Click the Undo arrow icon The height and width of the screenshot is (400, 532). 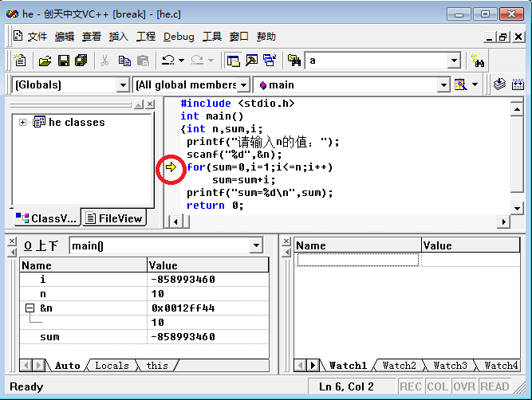click(168, 61)
